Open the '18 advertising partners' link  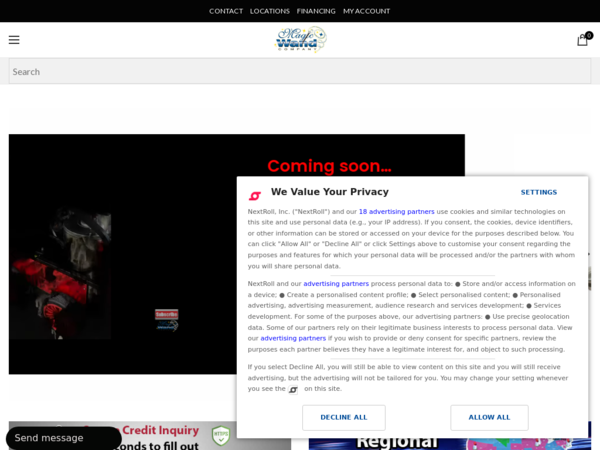pos(396,212)
